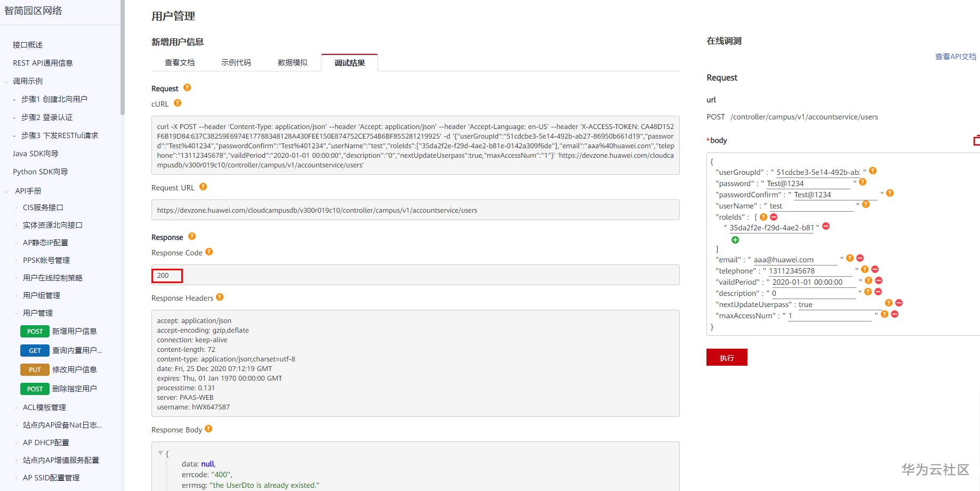Click the help icon for email field
980x491 pixels.
tap(850, 258)
